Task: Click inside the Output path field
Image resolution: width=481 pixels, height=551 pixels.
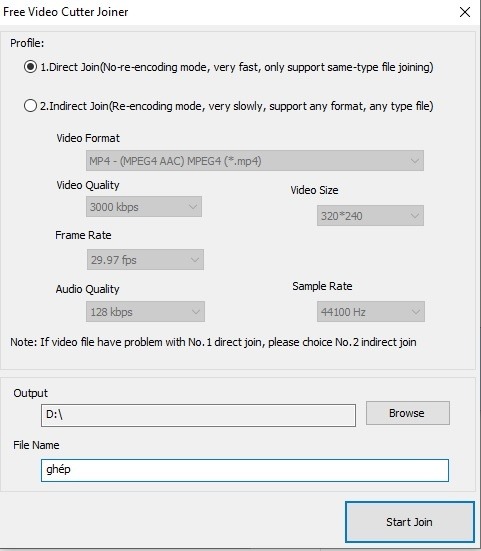Action: [x=198, y=415]
